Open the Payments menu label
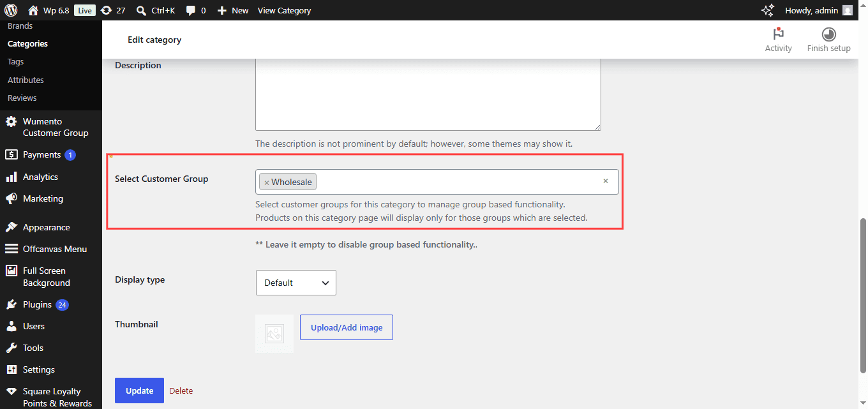This screenshot has width=868, height=409. coord(41,154)
